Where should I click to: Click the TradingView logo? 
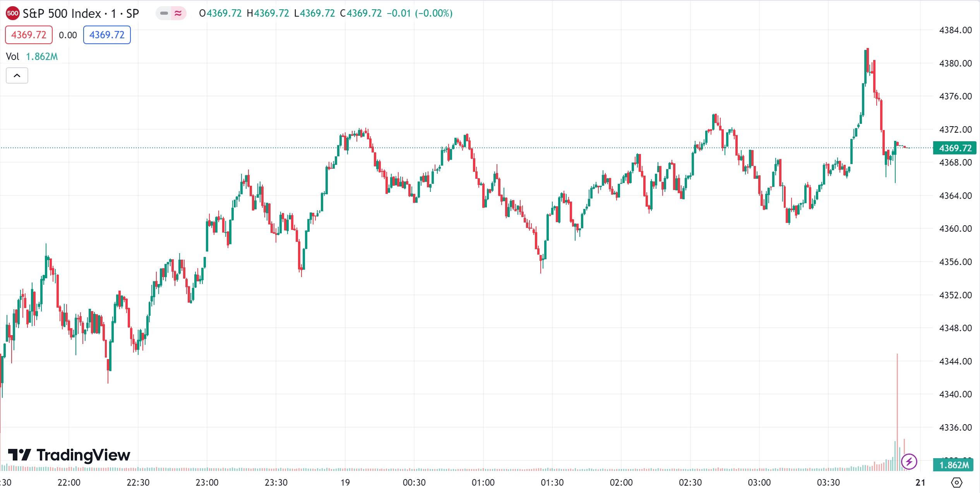point(69,455)
